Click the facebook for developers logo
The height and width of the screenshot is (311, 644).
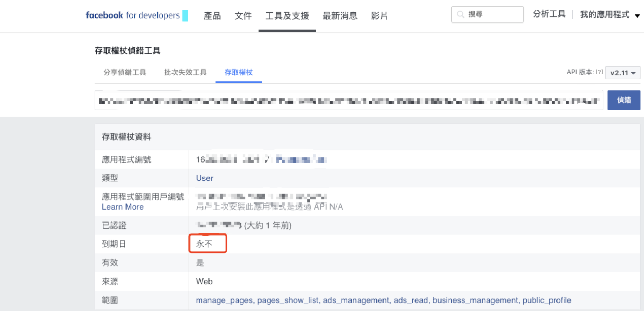pyautogui.click(x=133, y=15)
